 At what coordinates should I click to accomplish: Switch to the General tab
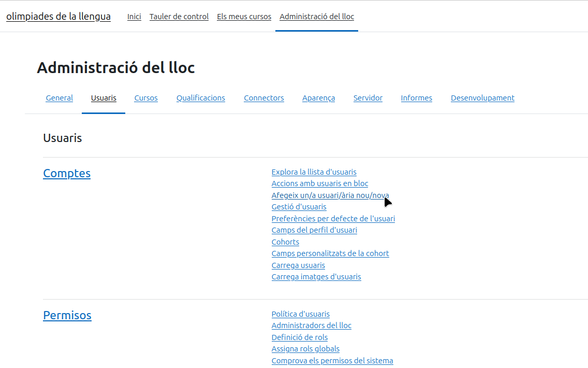point(60,98)
